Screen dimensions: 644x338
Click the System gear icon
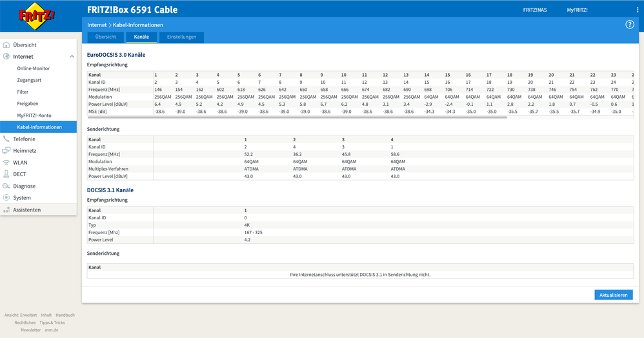coord(6,197)
